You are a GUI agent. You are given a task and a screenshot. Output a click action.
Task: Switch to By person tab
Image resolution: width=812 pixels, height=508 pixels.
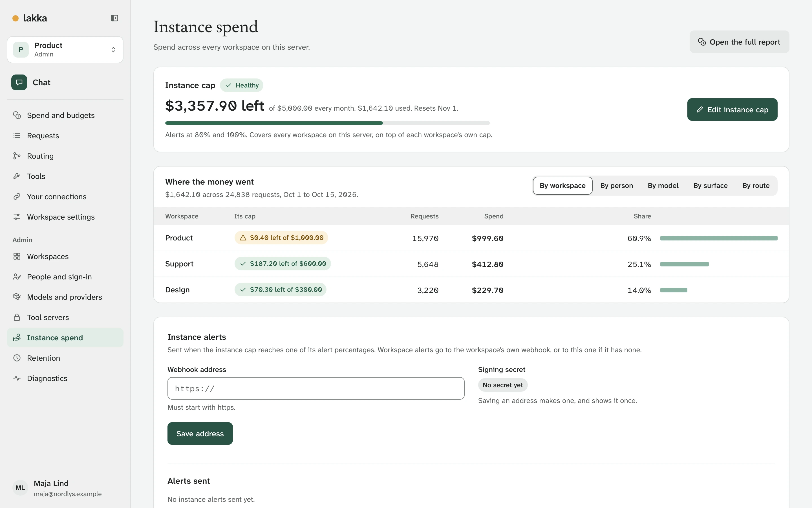pos(616,185)
